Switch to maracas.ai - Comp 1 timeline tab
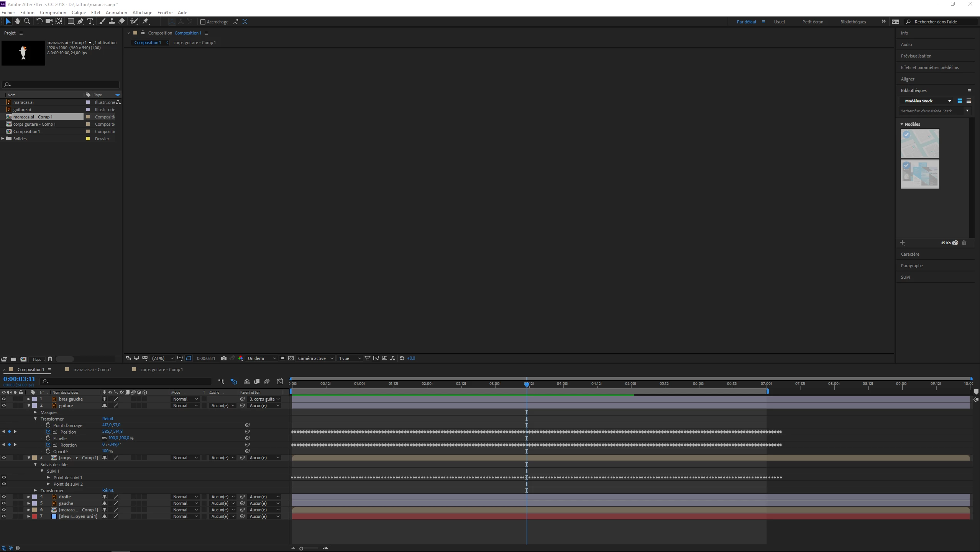The width and height of the screenshot is (980, 552). pos(92,370)
